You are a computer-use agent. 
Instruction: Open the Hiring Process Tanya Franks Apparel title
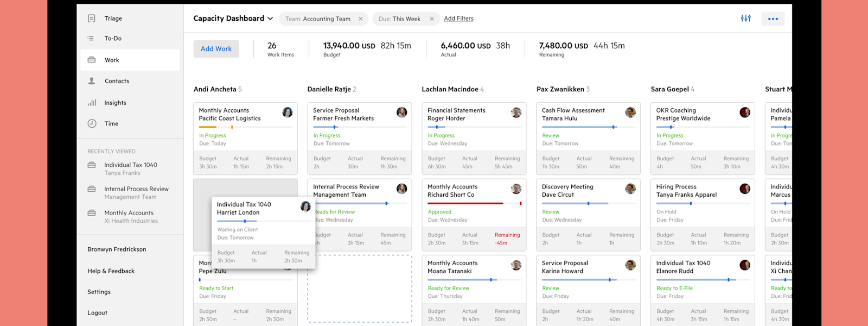686,191
